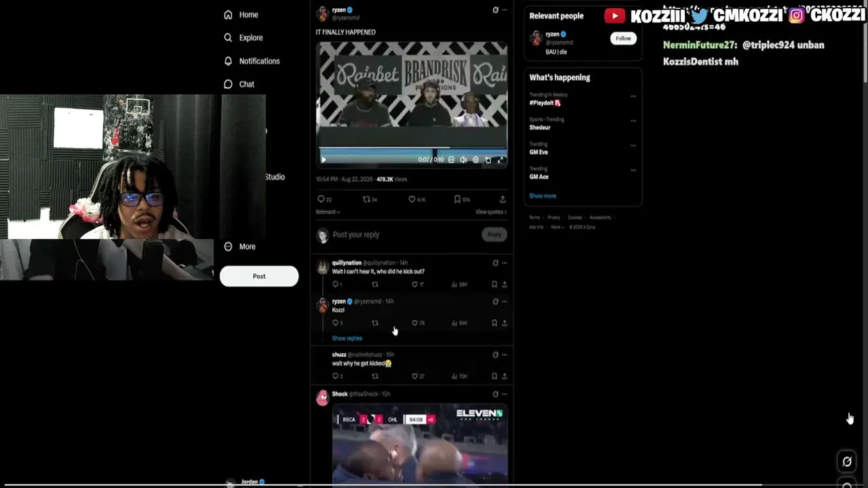This screenshot has height=488, width=868.
Task: Open Notifications in the sidebar
Action: point(252,61)
